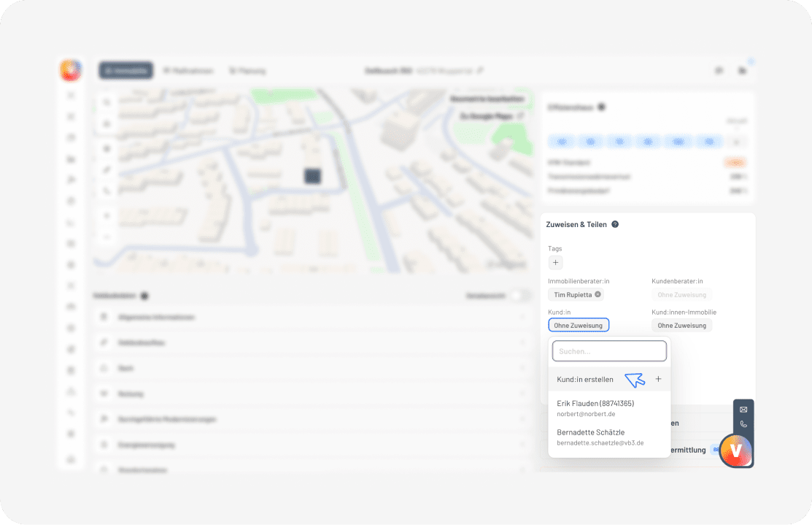
Task: Open the mail icon in floating widget
Action: tap(743, 410)
